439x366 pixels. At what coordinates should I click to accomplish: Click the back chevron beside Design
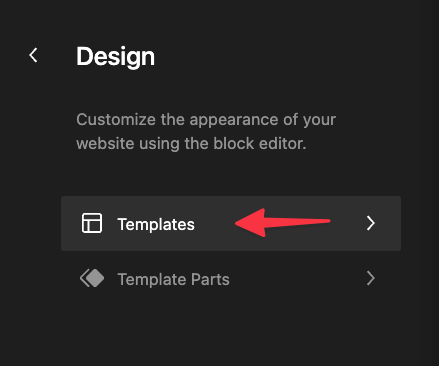[x=33, y=55]
